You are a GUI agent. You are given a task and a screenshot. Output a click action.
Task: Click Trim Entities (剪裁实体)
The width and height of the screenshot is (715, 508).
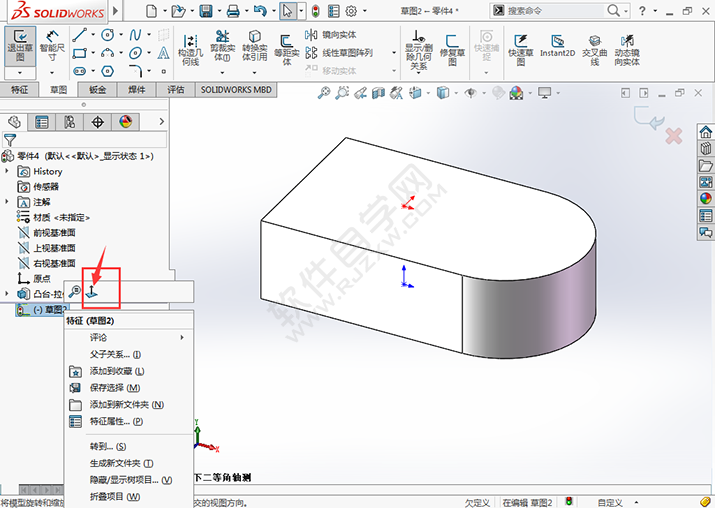pos(222,46)
